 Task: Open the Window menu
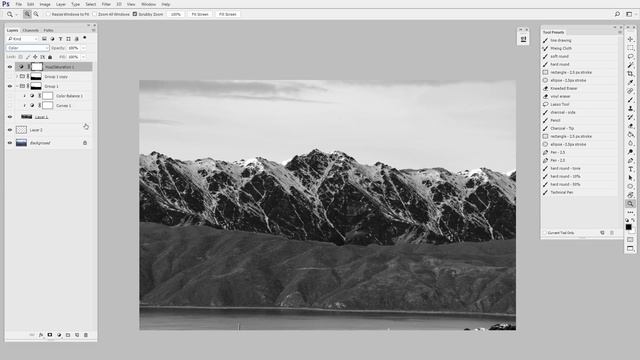[149, 4]
